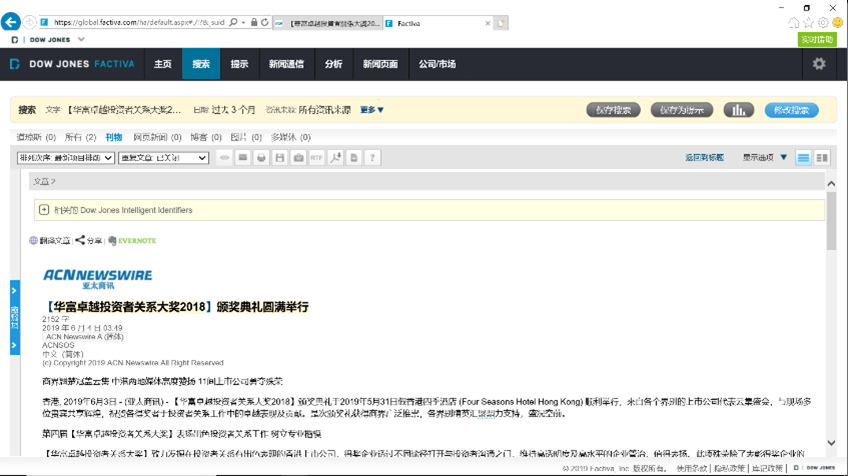848x476 pixels.
Task: Click the lock security icon in address bar
Action: click(254, 22)
